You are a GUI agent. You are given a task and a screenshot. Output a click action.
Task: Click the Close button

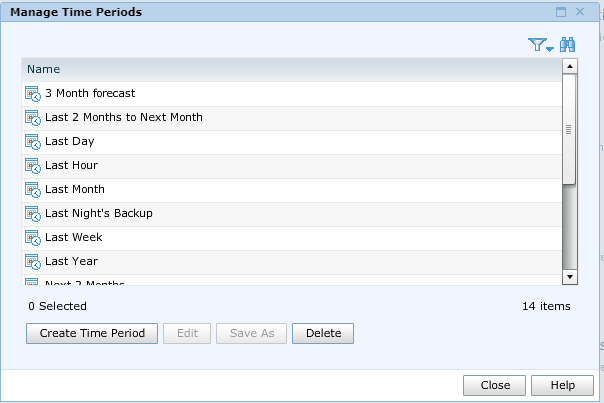pos(494,385)
